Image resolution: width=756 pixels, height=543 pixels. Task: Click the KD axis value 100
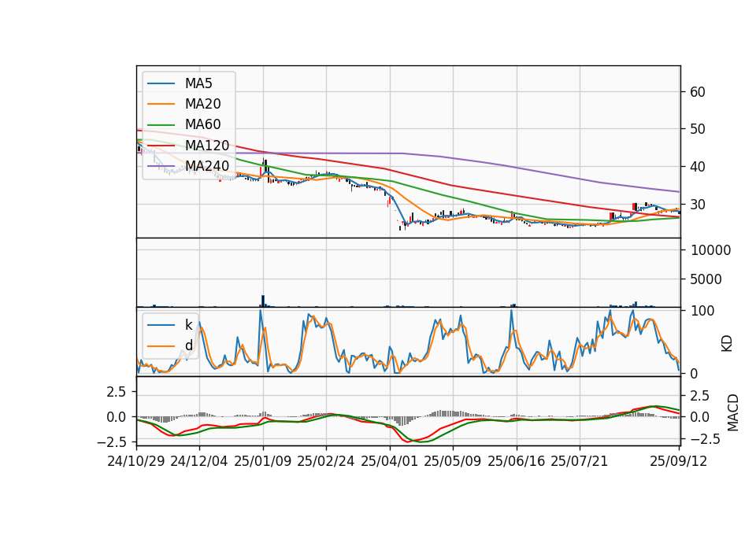click(x=702, y=311)
